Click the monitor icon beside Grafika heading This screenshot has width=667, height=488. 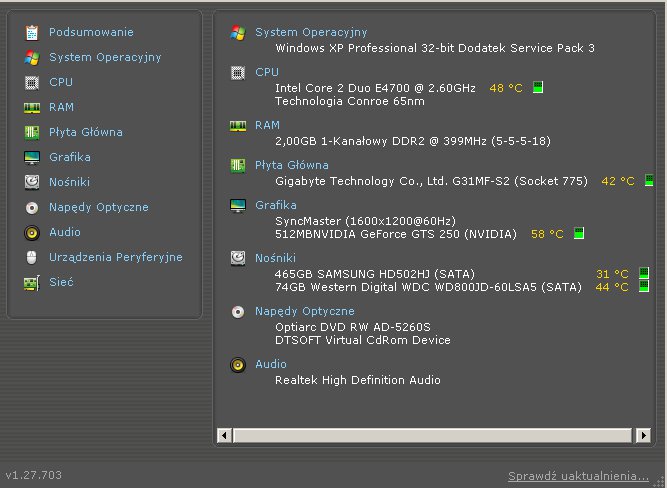[238, 205]
